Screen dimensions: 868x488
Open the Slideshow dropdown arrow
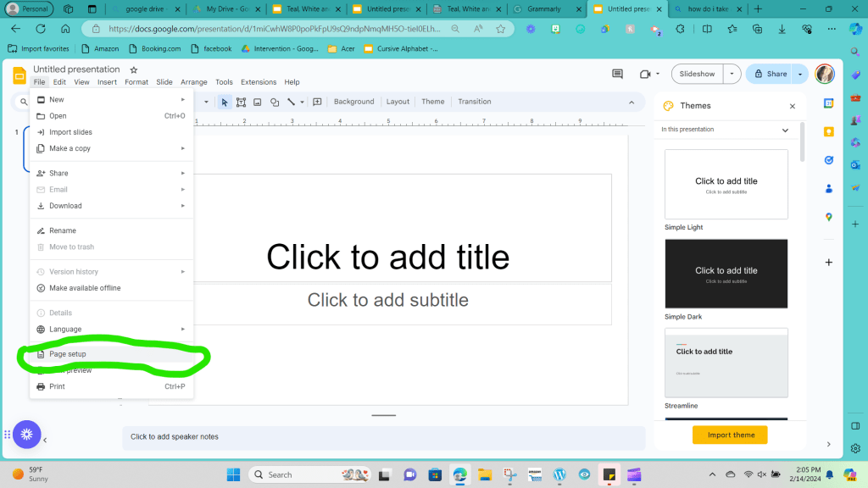pos(732,75)
